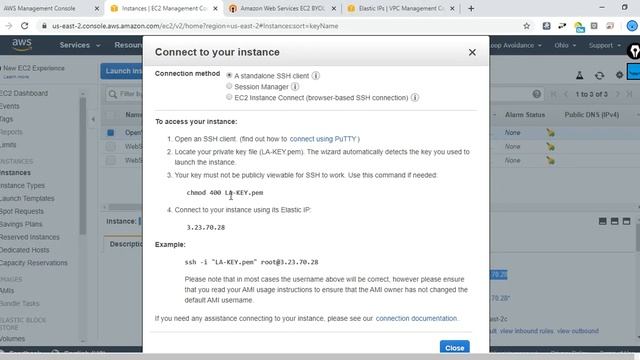Open Savings Plans in sidebar

(x=21, y=224)
